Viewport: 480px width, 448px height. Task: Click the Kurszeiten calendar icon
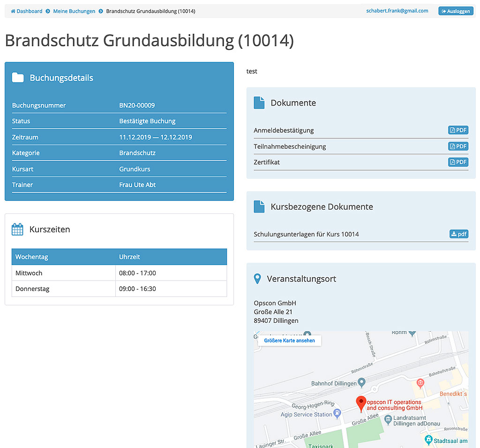pyautogui.click(x=17, y=229)
